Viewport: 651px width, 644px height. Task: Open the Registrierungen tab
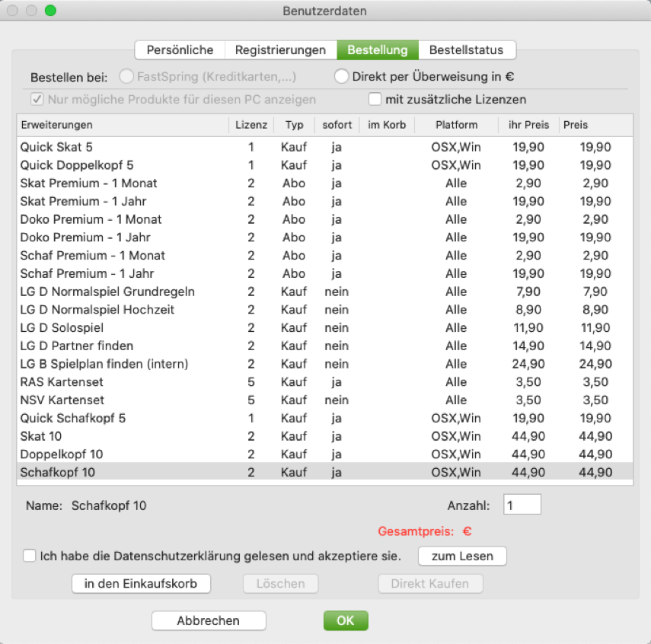pos(280,50)
